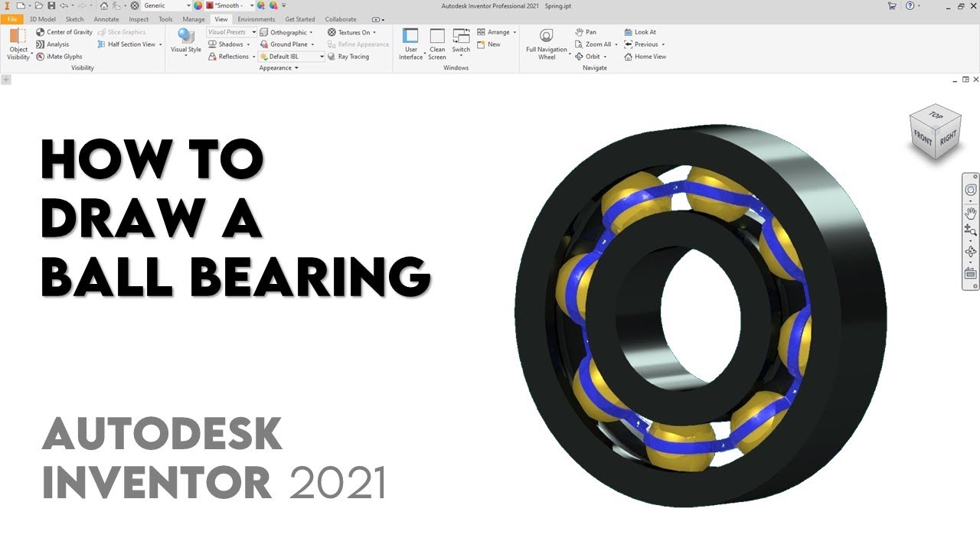Open the Autodesk store cart icon
This screenshot has height=551, width=980.
coord(892,5)
